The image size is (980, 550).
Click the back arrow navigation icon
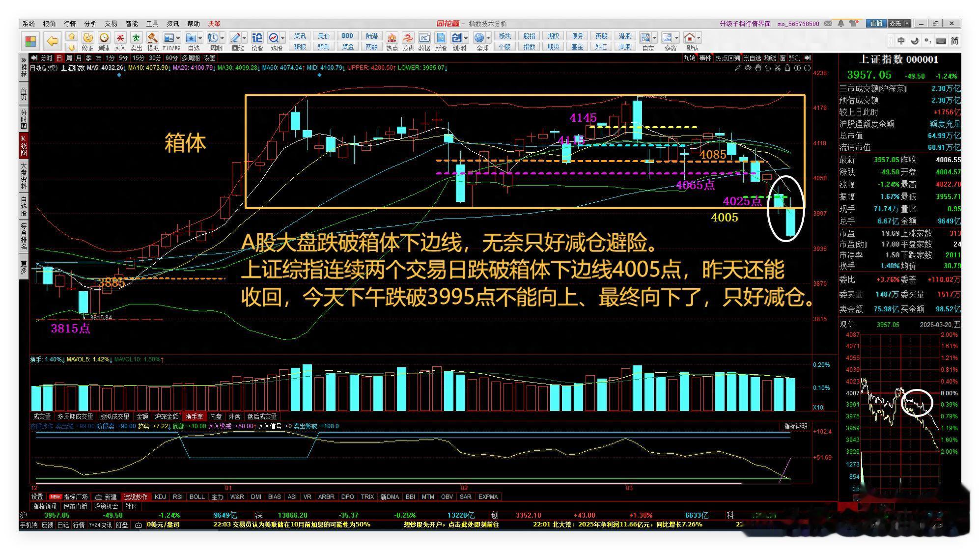pos(52,41)
